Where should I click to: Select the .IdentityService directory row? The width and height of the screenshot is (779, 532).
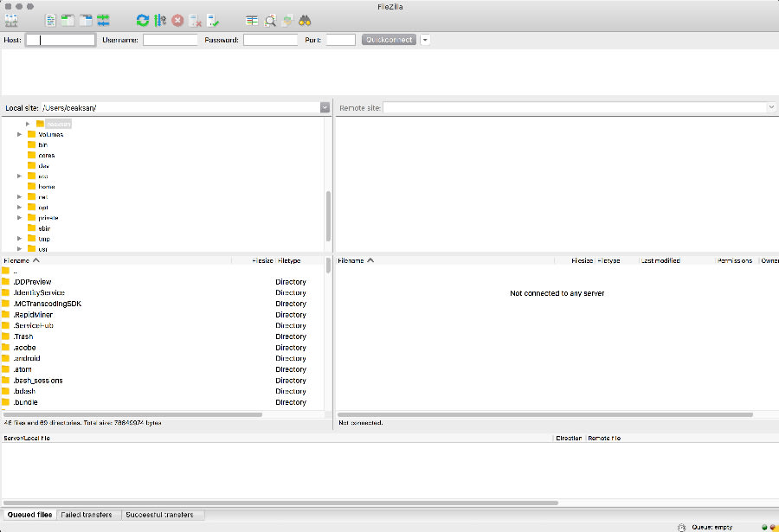pyautogui.click(x=163, y=292)
